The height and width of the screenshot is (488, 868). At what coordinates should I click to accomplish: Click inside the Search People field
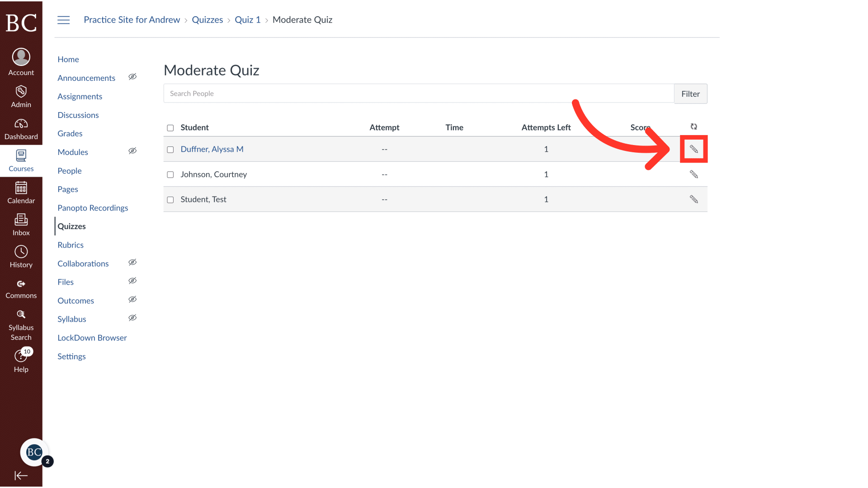coord(316,93)
